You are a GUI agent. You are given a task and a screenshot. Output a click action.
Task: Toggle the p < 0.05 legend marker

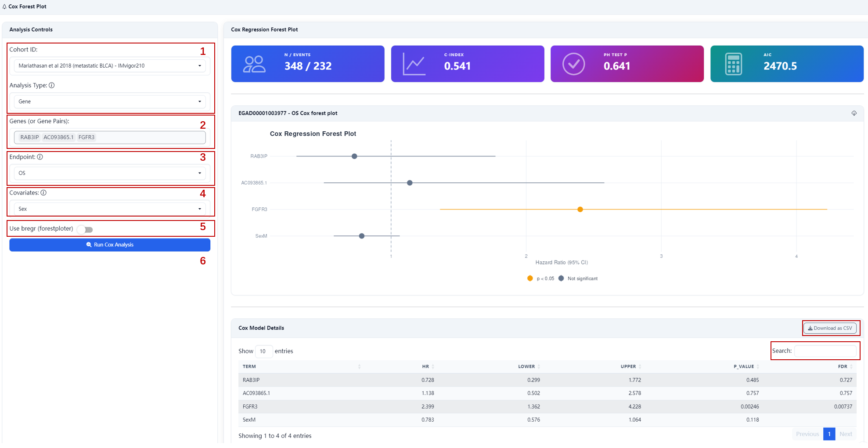click(x=530, y=278)
